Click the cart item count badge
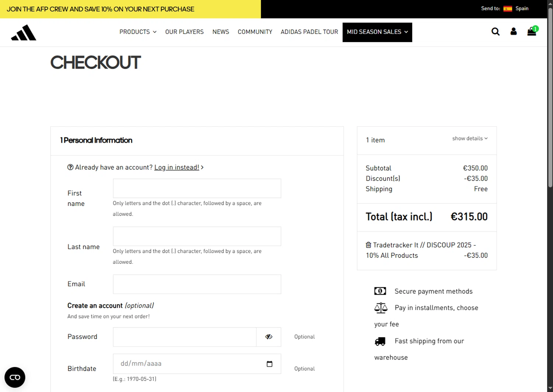Screen dimensions: 553x392 tap(536, 28)
